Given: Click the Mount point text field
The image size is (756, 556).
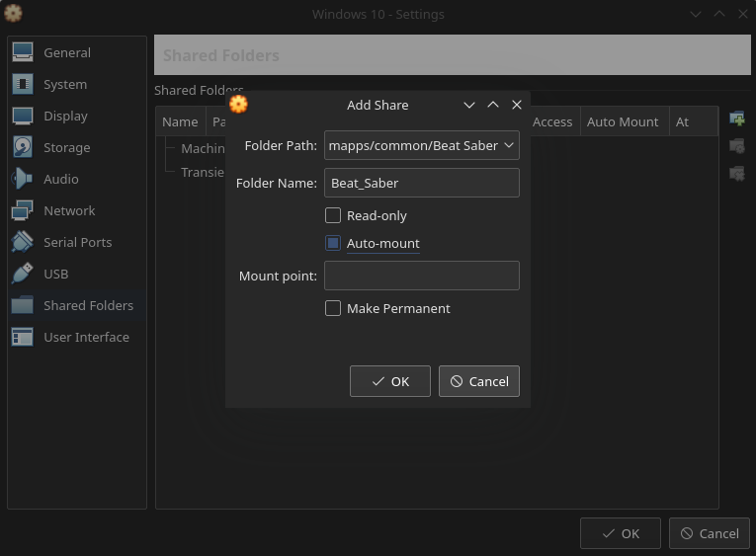Looking at the screenshot, I should coord(422,276).
